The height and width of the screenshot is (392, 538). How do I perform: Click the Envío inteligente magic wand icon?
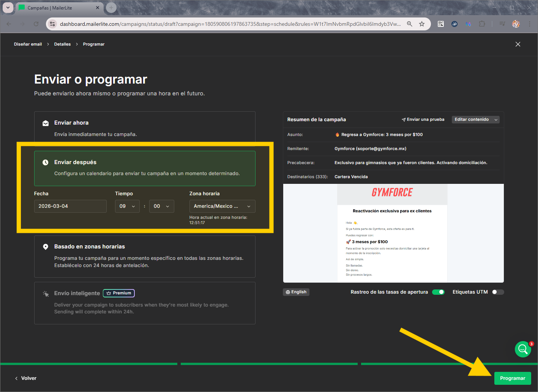tap(46, 293)
